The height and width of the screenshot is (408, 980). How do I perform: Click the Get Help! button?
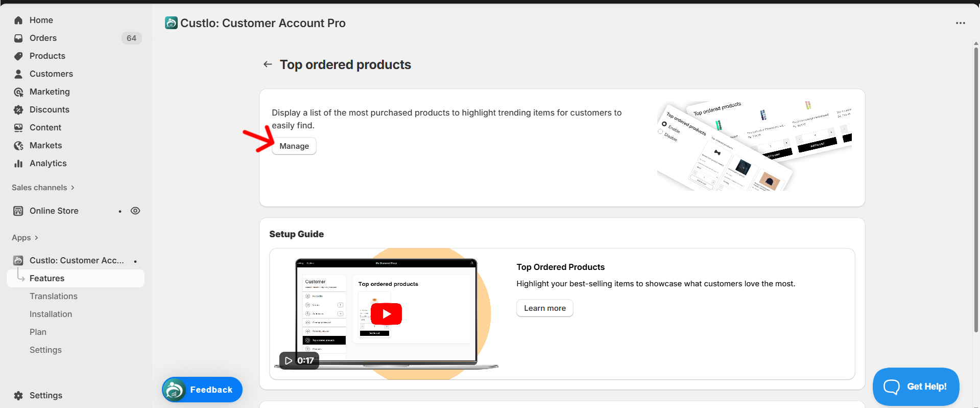click(x=916, y=387)
